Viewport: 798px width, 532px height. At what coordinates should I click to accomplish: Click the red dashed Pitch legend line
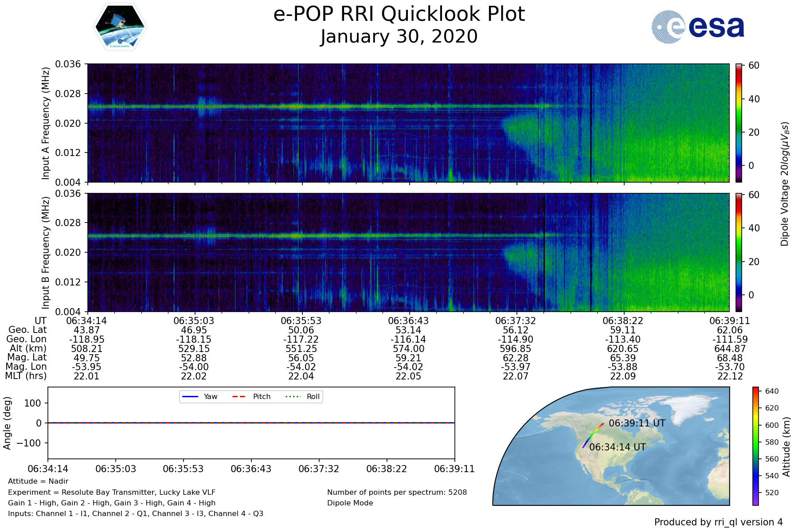[x=239, y=397]
